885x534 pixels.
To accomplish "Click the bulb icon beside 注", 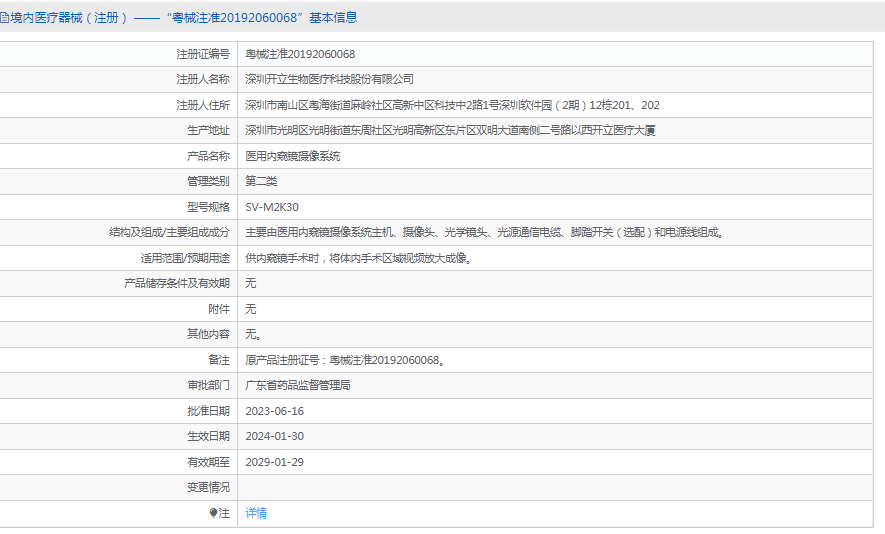I will (213, 513).
